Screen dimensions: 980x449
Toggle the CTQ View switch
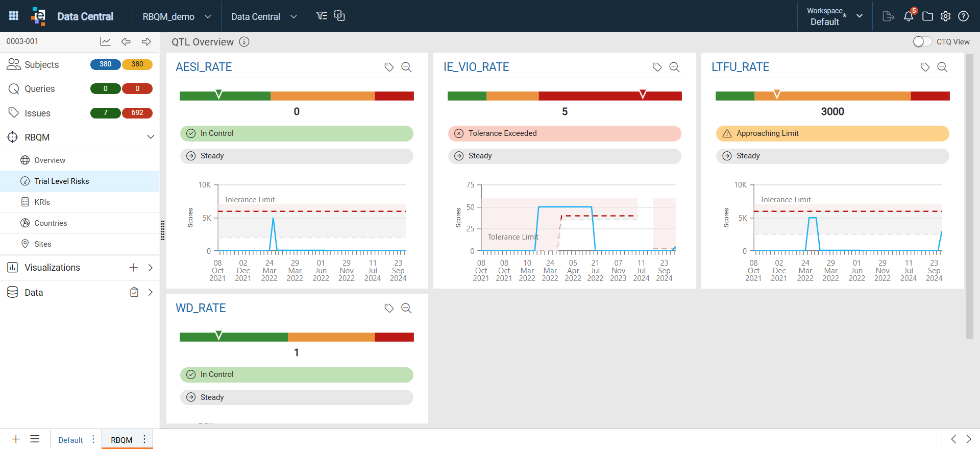[922, 42]
